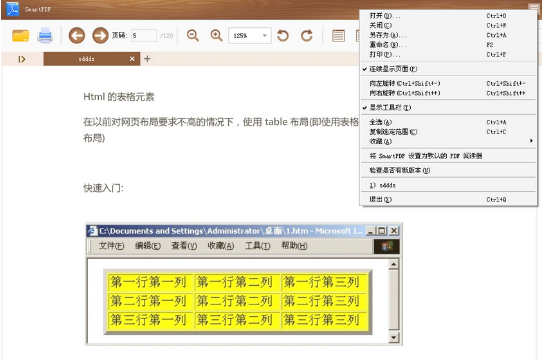542x360 pixels.
Task: Click the printer icon in toolbar
Action: (x=45, y=35)
